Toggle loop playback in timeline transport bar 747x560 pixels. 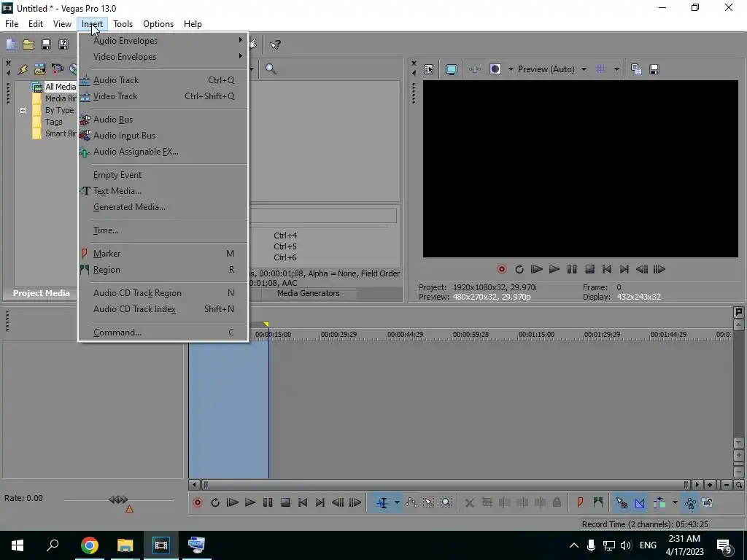(215, 502)
